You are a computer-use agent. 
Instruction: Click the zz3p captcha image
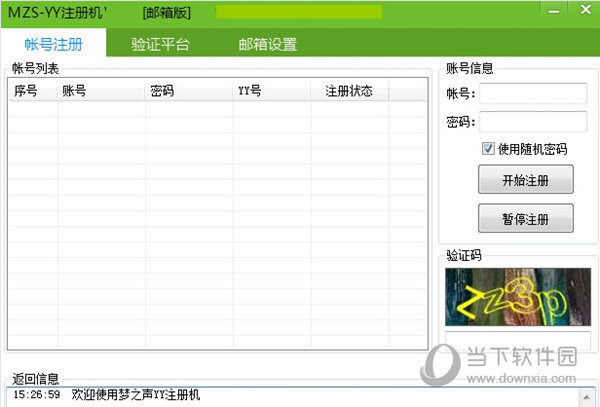click(x=518, y=297)
